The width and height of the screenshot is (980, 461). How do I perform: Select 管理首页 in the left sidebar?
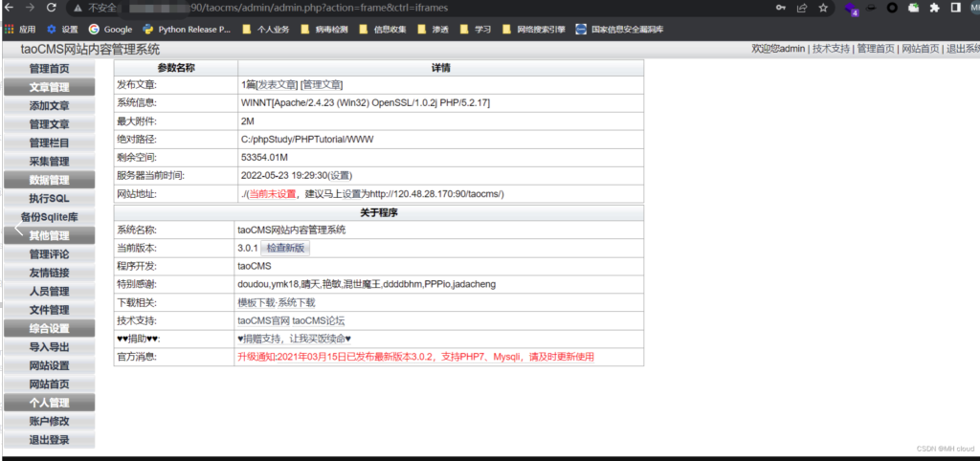(50, 69)
